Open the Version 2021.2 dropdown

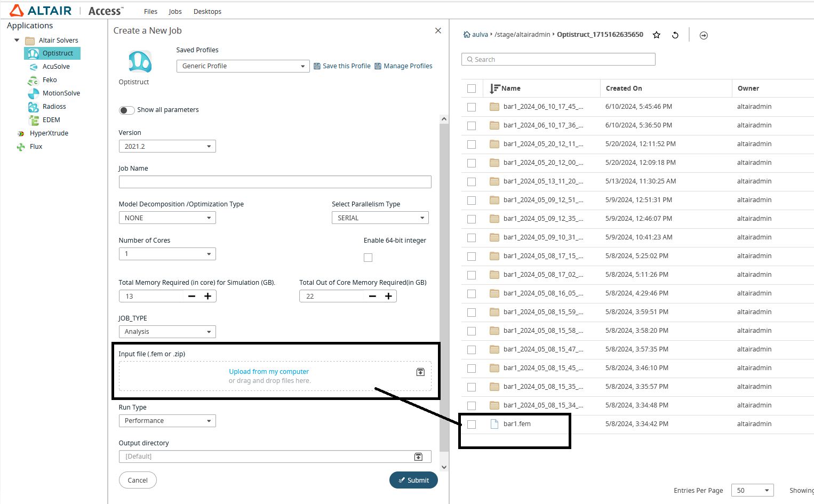(x=167, y=147)
